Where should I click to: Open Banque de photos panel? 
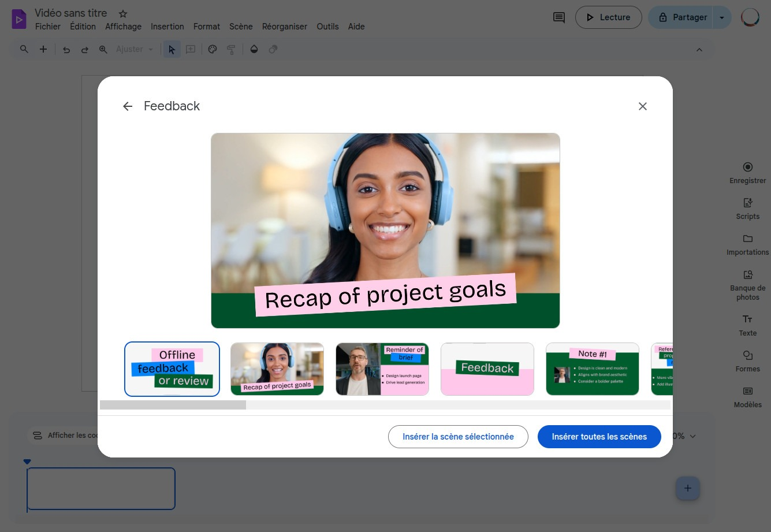point(747,284)
